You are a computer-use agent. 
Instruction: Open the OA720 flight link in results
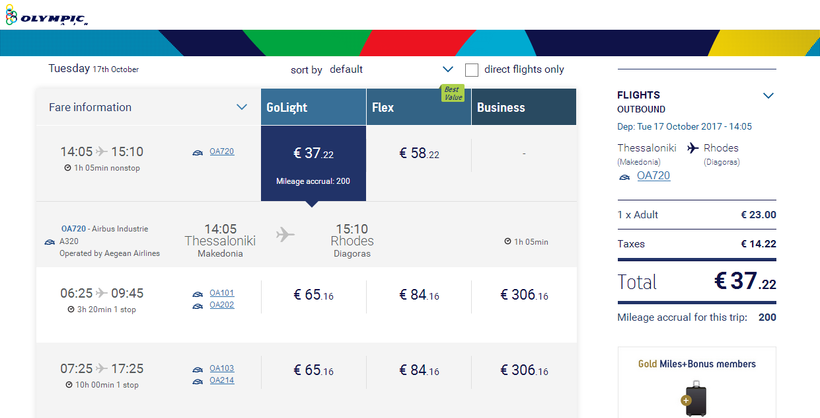(222, 152)
